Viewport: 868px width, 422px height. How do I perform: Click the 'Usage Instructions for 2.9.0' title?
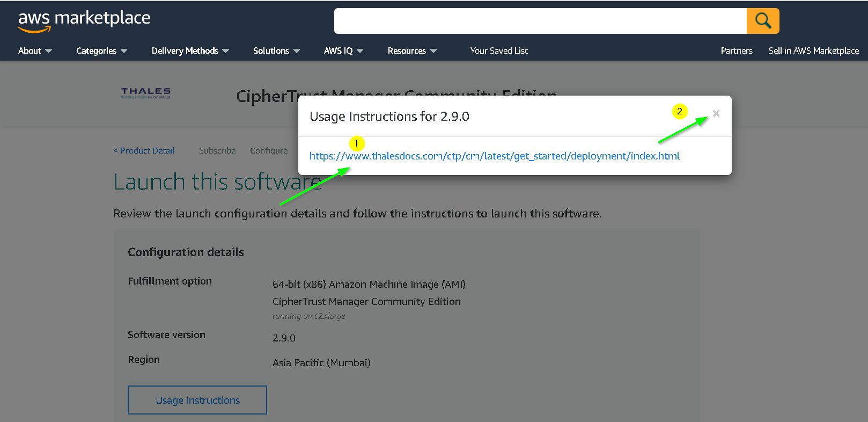389,117
